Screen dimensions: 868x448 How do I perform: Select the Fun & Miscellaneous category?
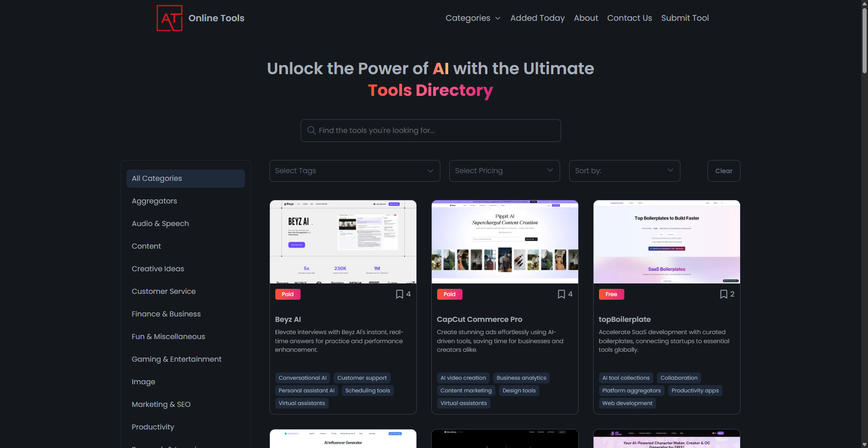(186, 337)
